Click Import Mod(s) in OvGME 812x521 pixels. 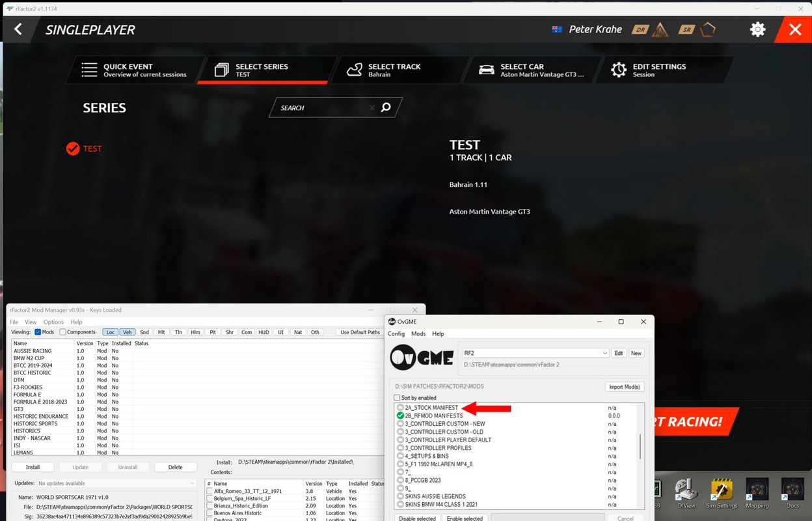625,387
